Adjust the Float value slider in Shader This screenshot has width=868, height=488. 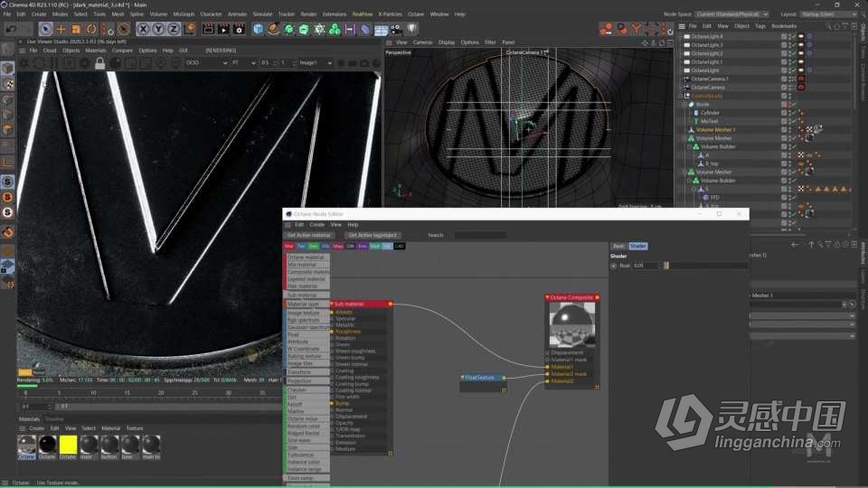point(704,266)
